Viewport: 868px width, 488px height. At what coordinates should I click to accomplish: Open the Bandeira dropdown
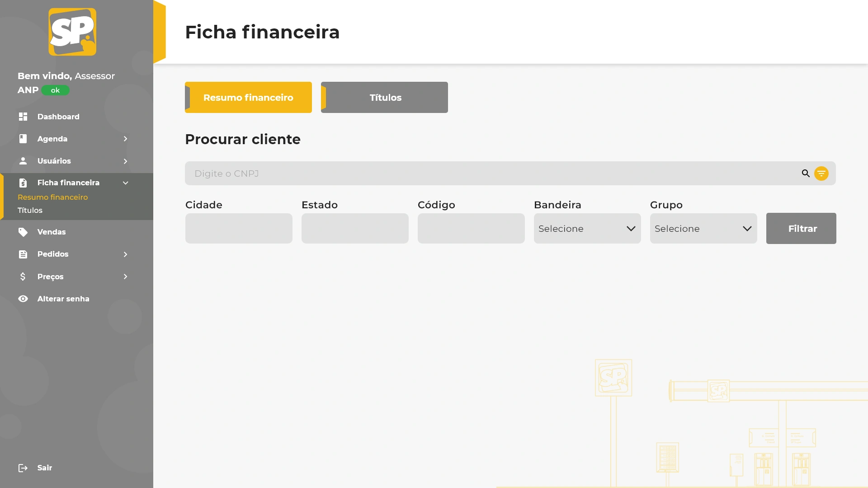pyautogui.click(x=587, y=229)
